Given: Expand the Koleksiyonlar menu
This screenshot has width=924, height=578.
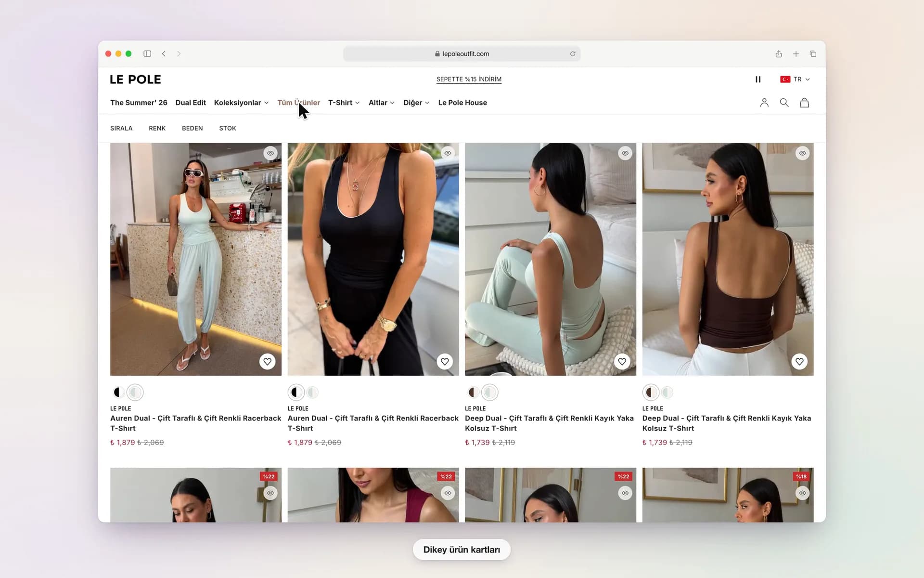Looking at the screenshot, I should tap(241, 103).
